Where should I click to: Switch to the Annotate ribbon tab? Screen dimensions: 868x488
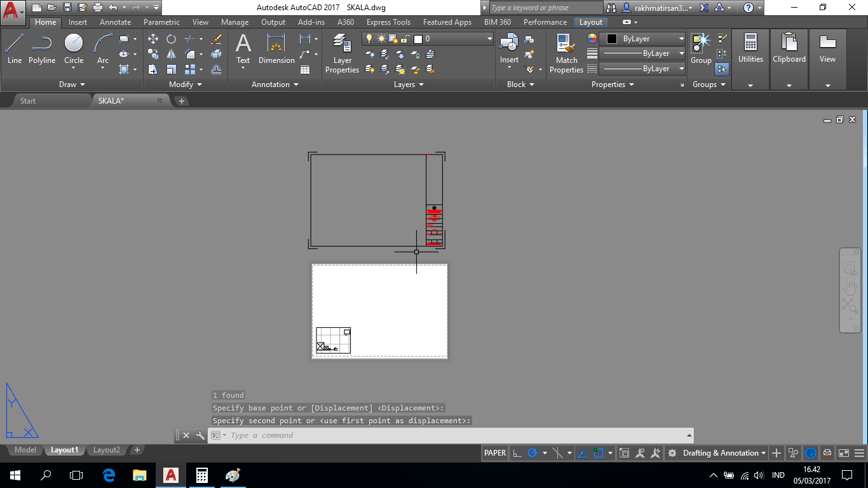(115, 22)
